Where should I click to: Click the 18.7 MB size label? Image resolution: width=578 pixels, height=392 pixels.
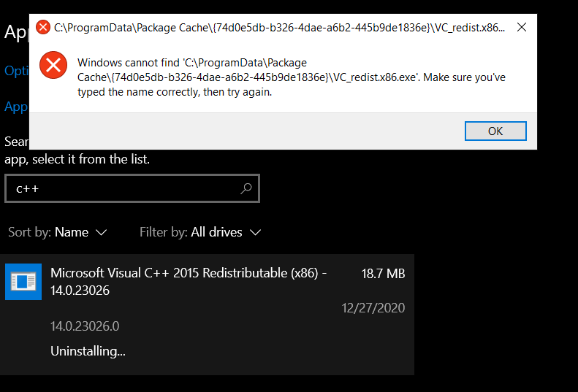click(383, 274)
